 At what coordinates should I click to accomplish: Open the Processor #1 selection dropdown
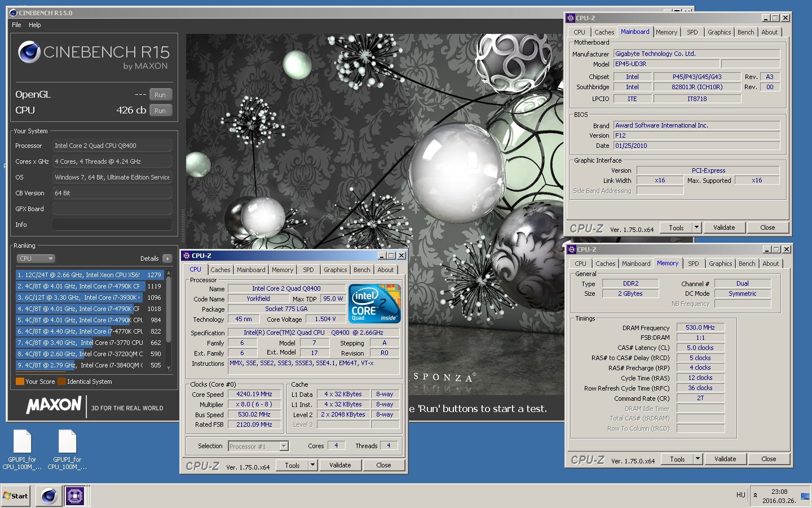[284, 446]
